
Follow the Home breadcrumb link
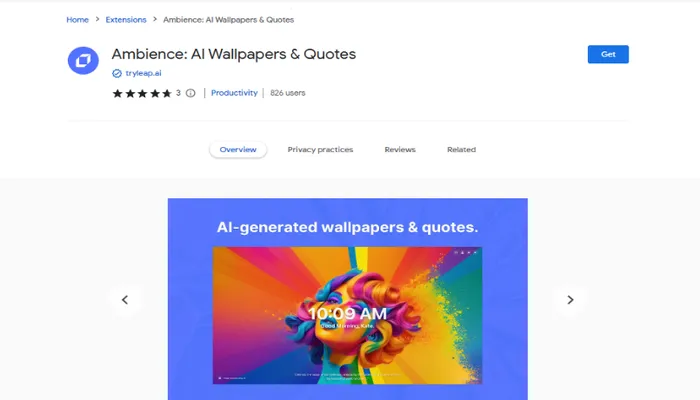[x=78, y=20]
